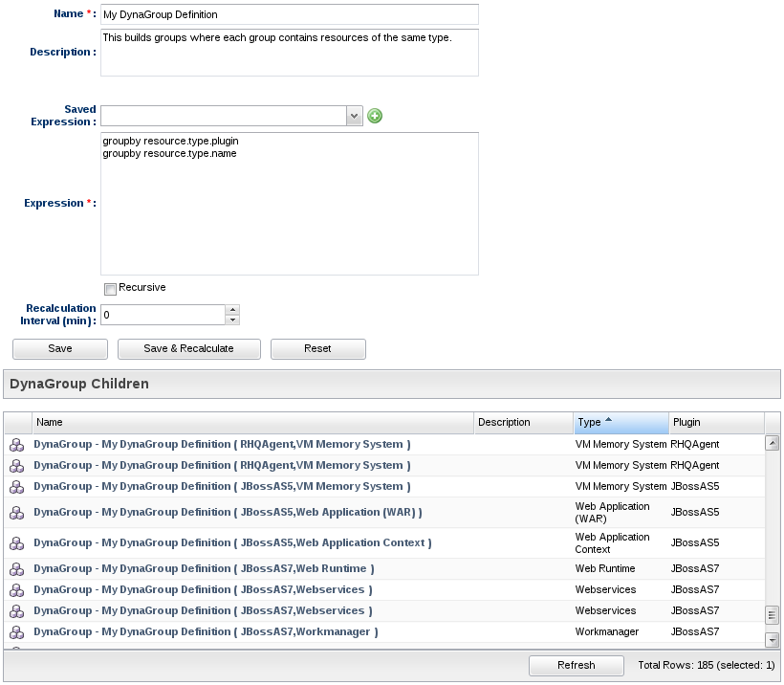Click the Total Rows: 185 status text
Viewport: 784px width, 685px height.
[x=707, y=666]
